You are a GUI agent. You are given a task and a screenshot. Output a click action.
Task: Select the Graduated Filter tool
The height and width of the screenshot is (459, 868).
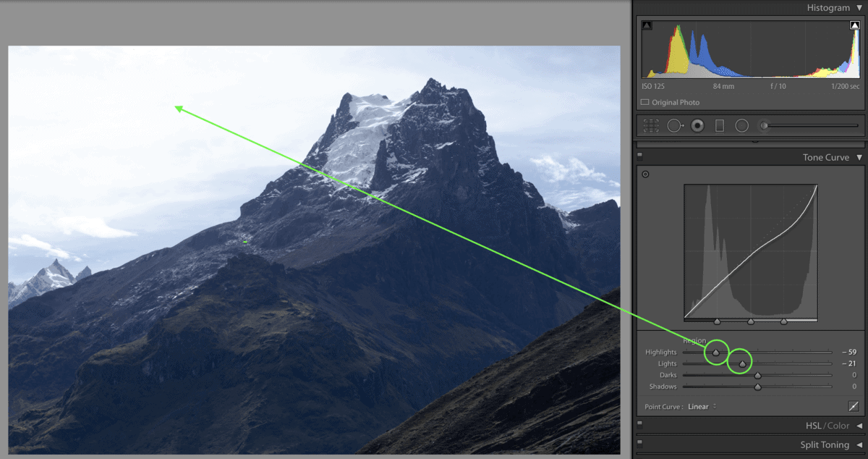click(x=720, y=125)
